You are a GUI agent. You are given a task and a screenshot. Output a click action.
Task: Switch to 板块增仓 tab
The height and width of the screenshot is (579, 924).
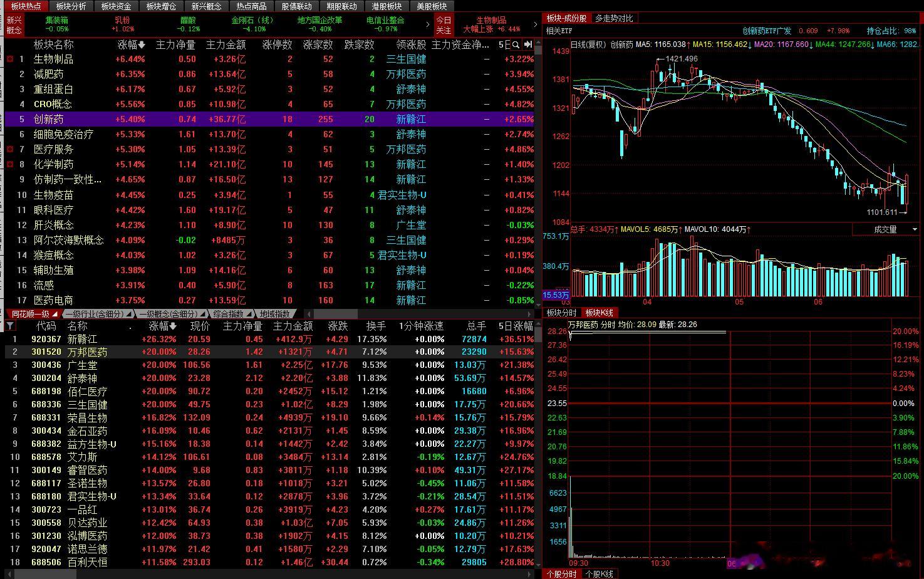(x=161, y=6)
